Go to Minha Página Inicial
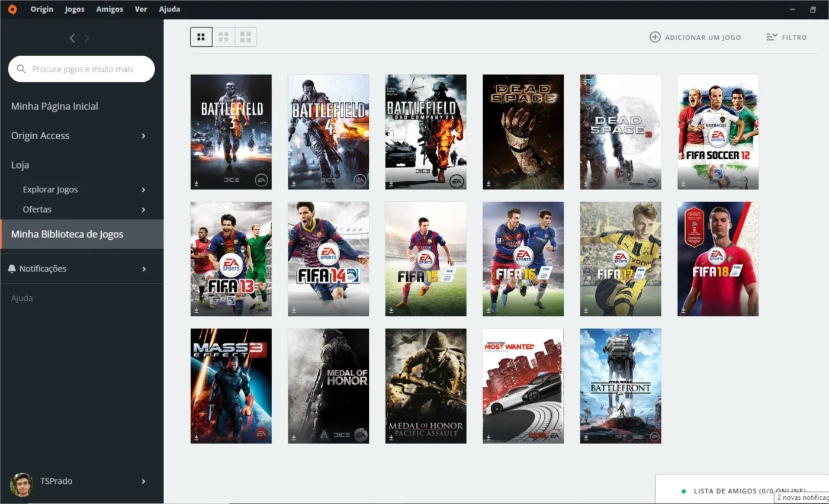Image resolution: width=829 pixels, height=504 pixels. pyautogui.click(x=54, y=107)
